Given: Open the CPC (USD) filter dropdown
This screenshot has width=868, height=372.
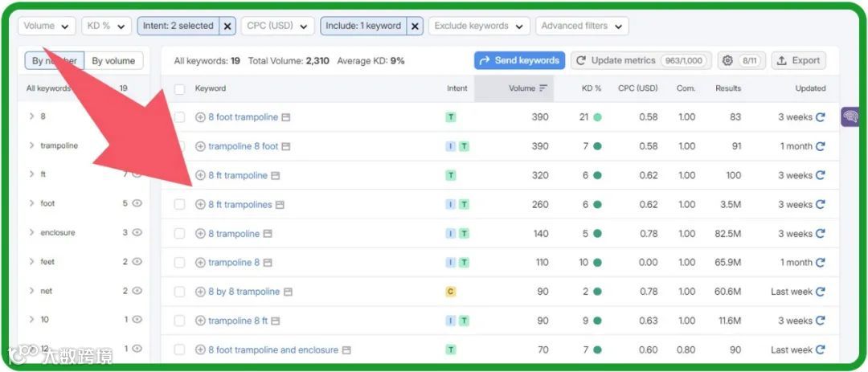Looking at the screenshot, I should click(x=277, y=26).
